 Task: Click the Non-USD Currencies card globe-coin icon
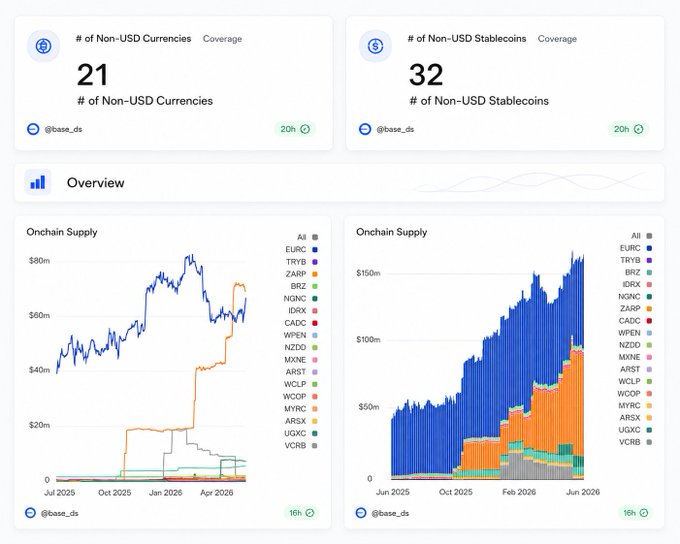pyautogui.click(x=43, y=46)
